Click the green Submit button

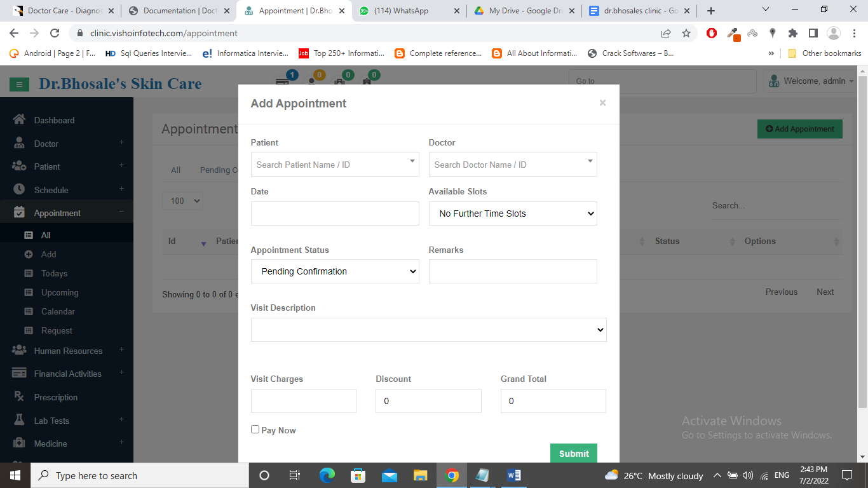pos(573,453)
